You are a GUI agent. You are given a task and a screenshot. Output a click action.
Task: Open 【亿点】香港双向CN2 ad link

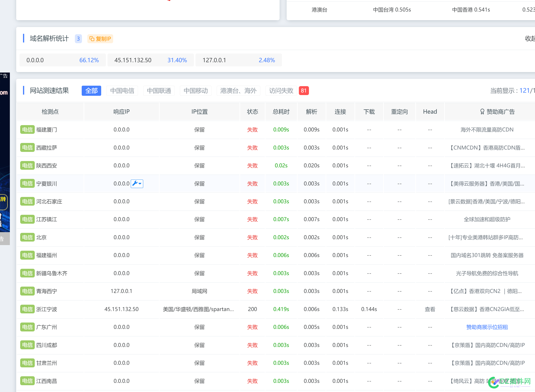pyautogui.click(x=485, y=291)
